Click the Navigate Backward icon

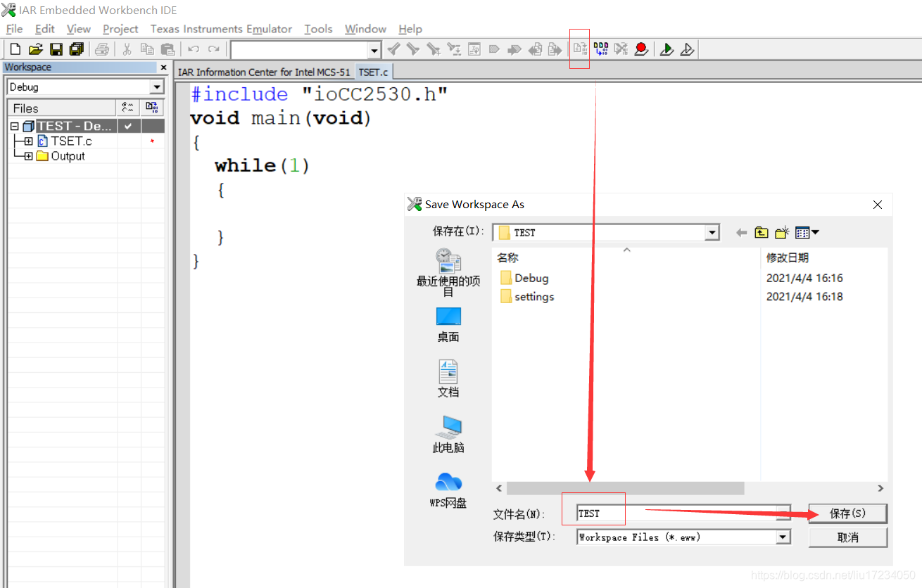point(535,49)
